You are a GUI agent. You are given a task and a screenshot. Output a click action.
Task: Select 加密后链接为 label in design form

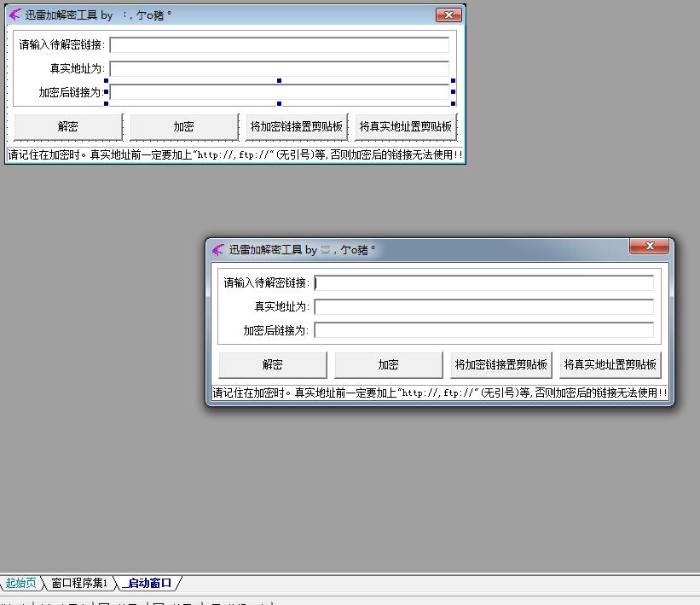tap(72, 92)
